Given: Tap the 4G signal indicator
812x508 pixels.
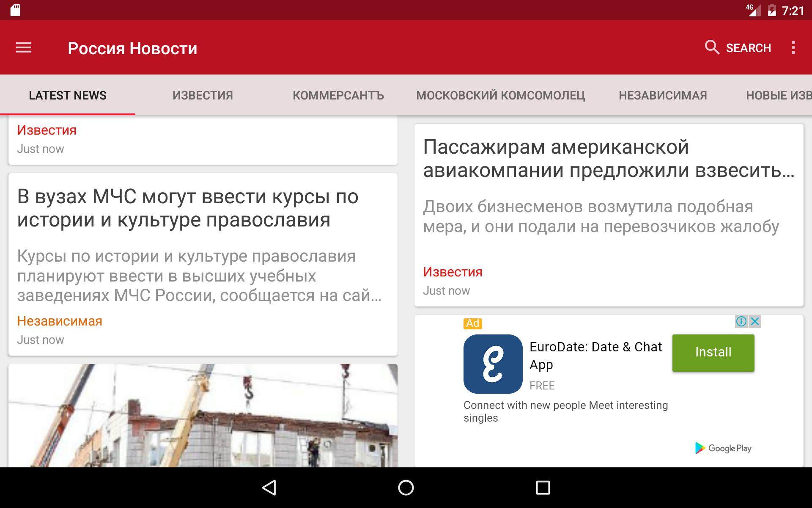Looking at the screenshot, I should 753,10.
